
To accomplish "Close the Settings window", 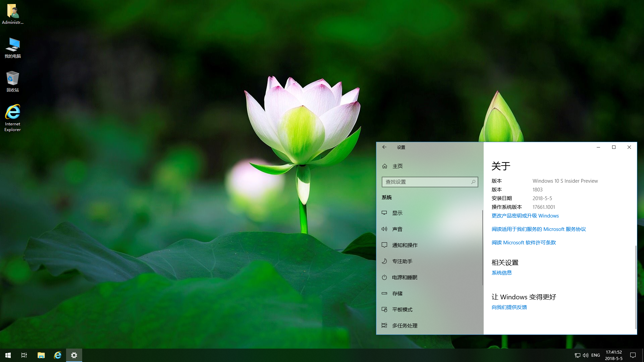I will (x=629, y=147).
